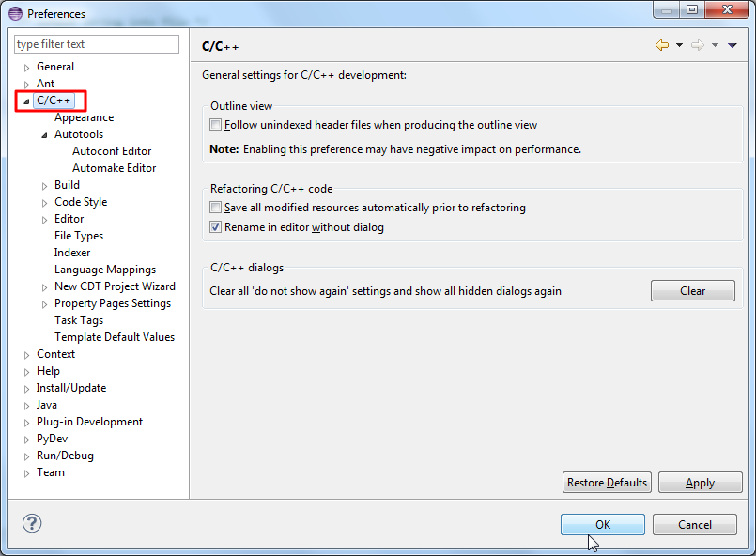Uncheck Rename in editor without dialog

(216, 227)
